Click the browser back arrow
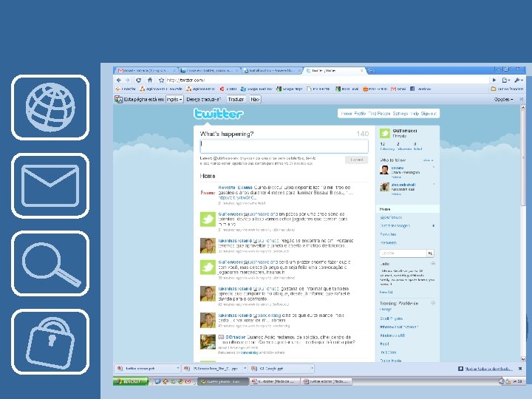This screenshot has width=532, height=399. pyautogui.click(x=118, y=80)
